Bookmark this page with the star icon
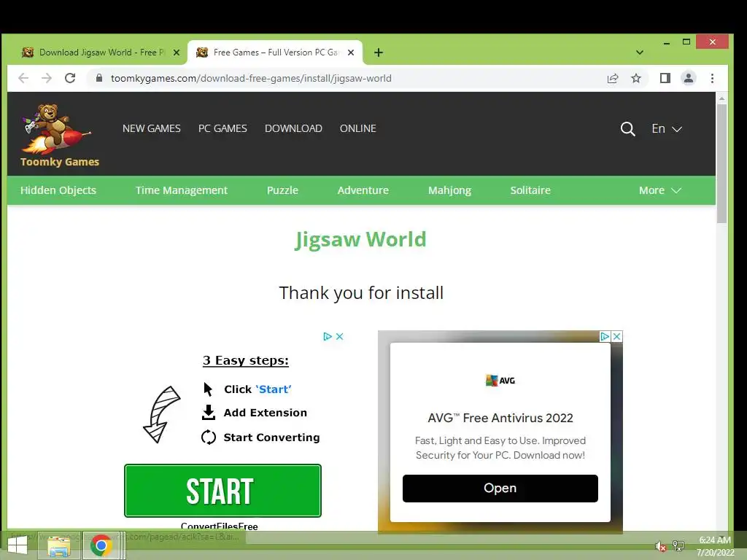 pyautogui.click(x=636, y=78)
